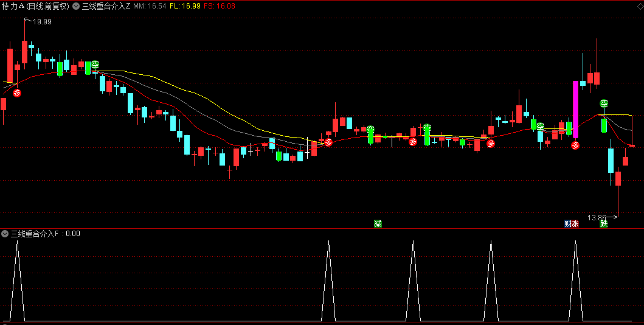Click the yellow FL: 16.99 value
Viewport: 644px width, 325px height.
pos(185,6)
